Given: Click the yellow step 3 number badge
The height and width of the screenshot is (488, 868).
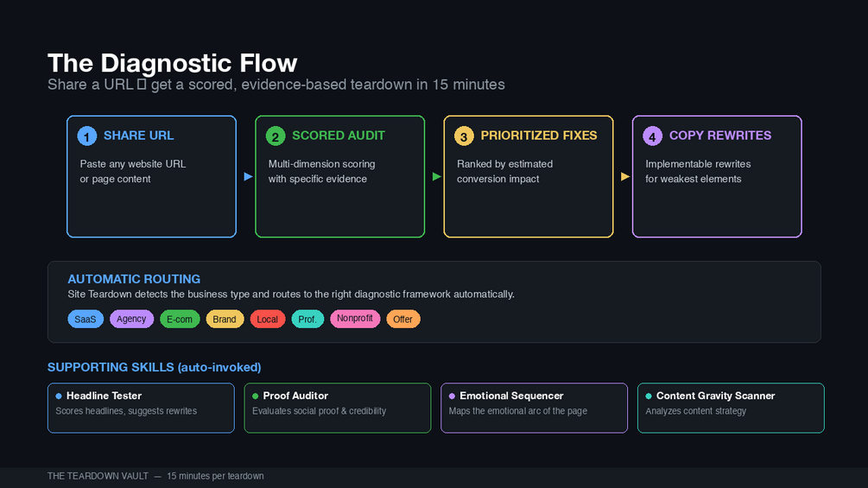Looking at the screenshot, I should pyautogui.click(x=464, y=136).
